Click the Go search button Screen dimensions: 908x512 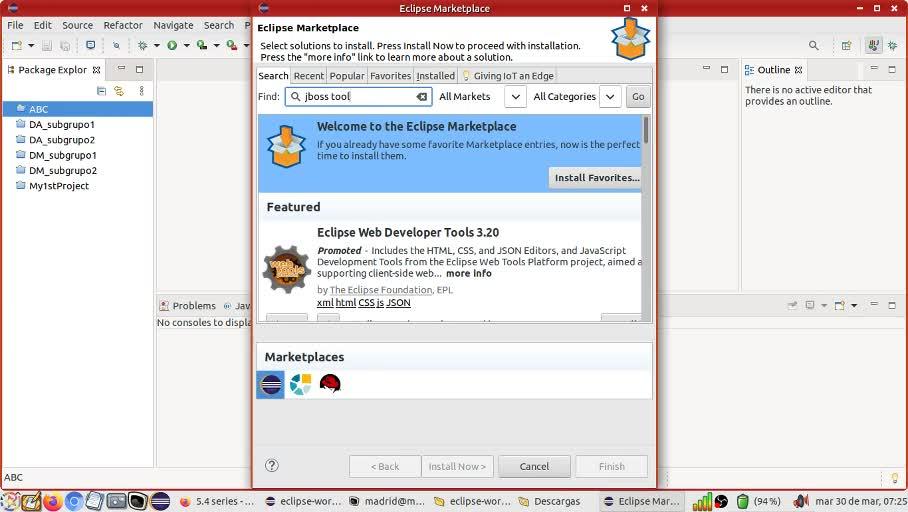click(x=638, y=97)
